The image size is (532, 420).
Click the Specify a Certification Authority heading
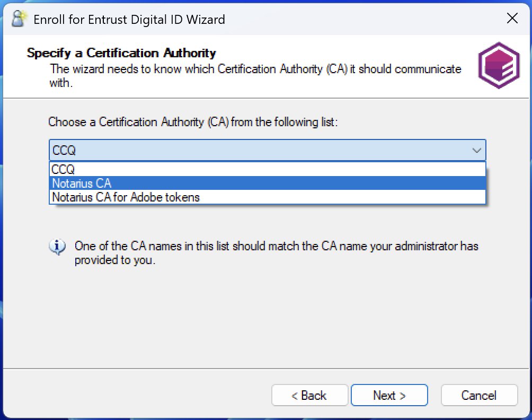tap(121, 53)
